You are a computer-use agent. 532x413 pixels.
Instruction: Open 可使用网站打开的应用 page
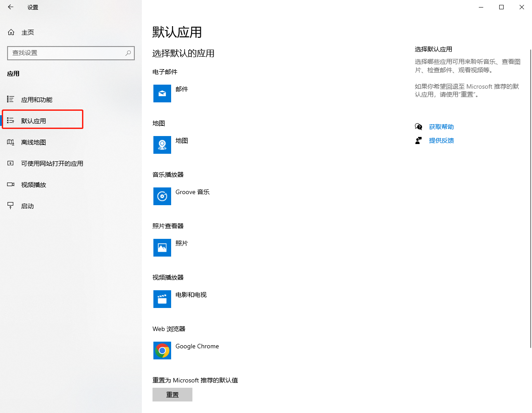[x=52, y=164]
